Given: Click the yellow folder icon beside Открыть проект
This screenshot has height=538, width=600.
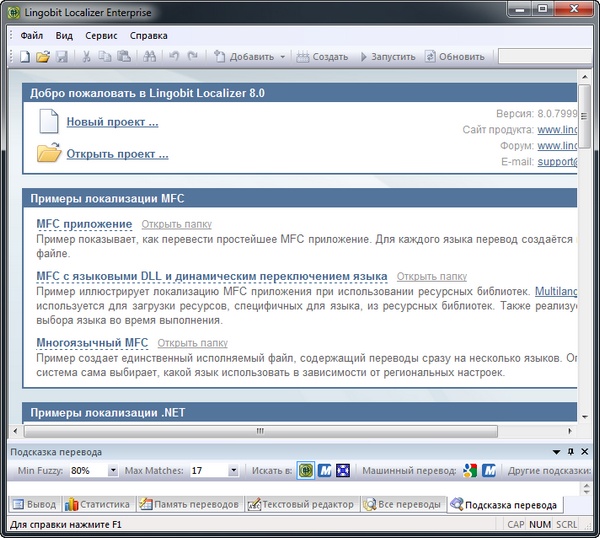Looking at the screenshot, I should pos(49,152).
